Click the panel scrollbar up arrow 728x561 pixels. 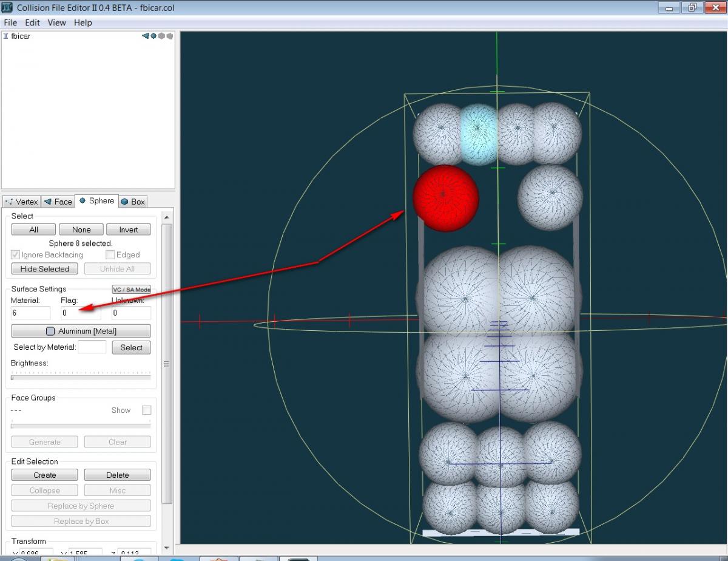tap(167, 217)
